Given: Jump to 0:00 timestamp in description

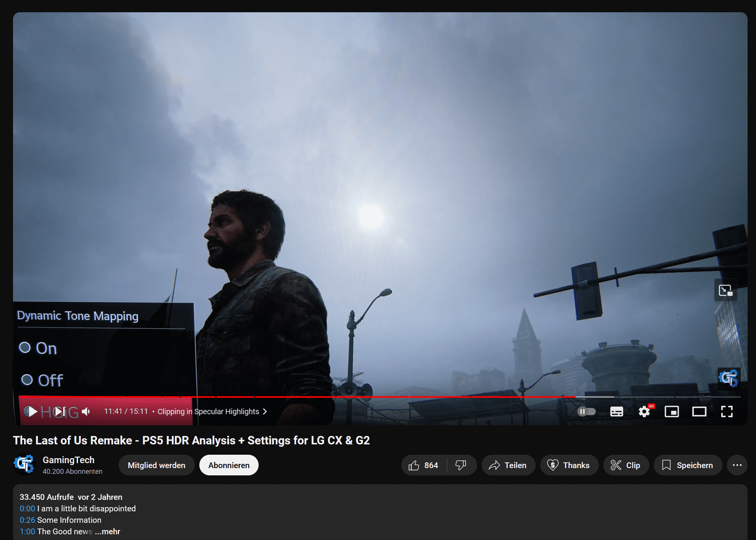Looking at the screenshot, I should (x=27, y=509).
